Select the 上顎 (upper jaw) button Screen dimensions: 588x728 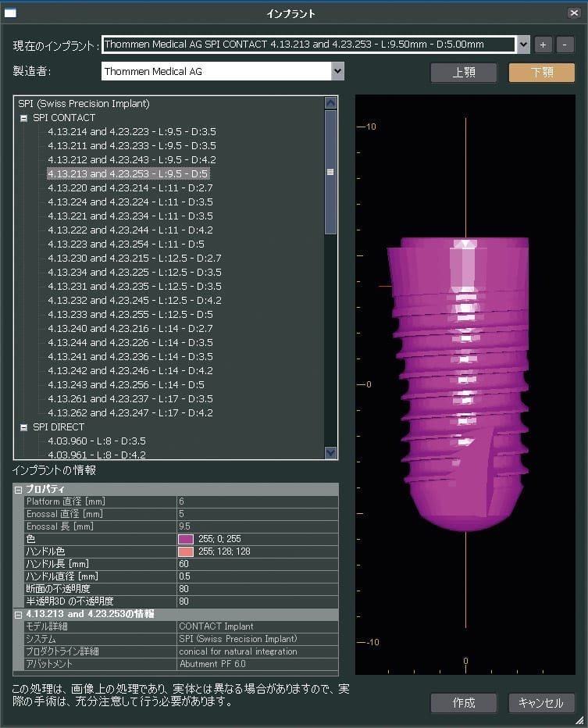[x=463, y=73]
